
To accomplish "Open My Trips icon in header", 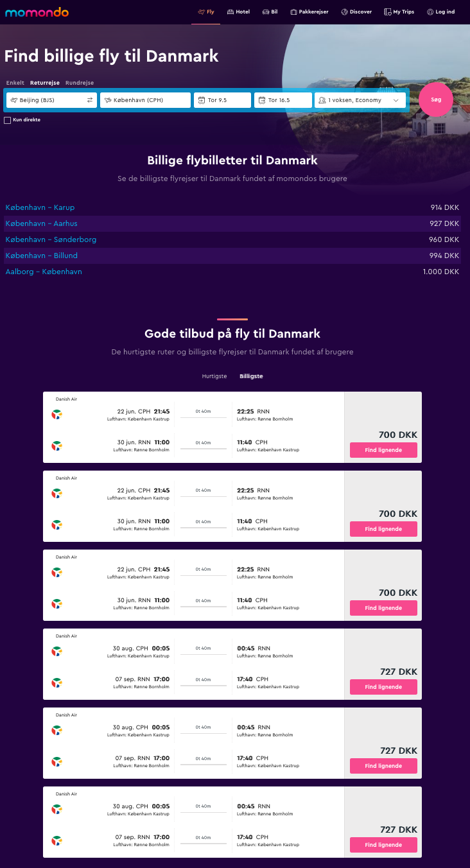I will [388, 12].
